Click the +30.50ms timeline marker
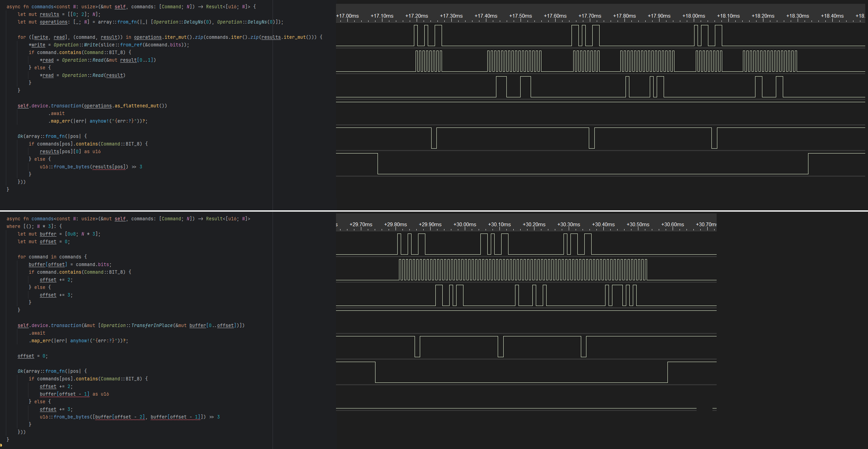Screen dimensions: 868x449 (x=638, y=224)
